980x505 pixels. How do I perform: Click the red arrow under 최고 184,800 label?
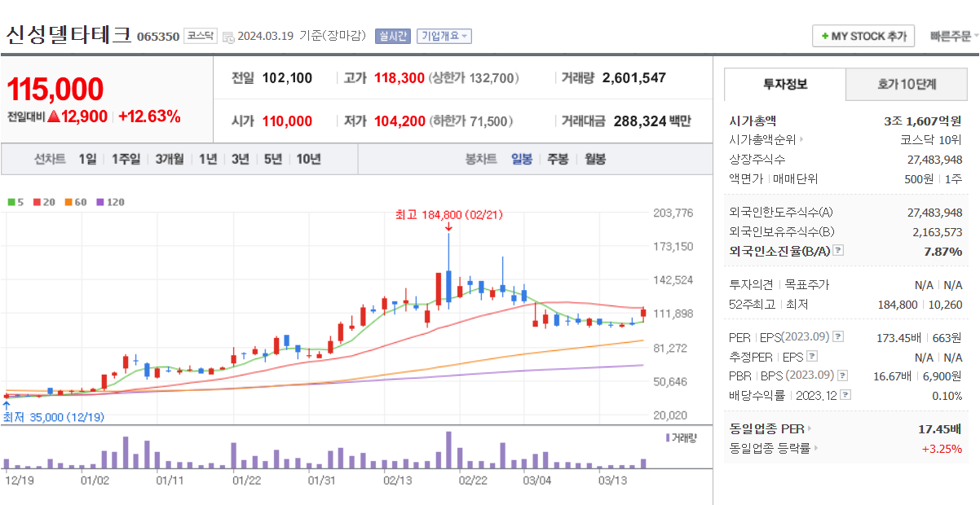pyautogui.click(x=448, y=226)
